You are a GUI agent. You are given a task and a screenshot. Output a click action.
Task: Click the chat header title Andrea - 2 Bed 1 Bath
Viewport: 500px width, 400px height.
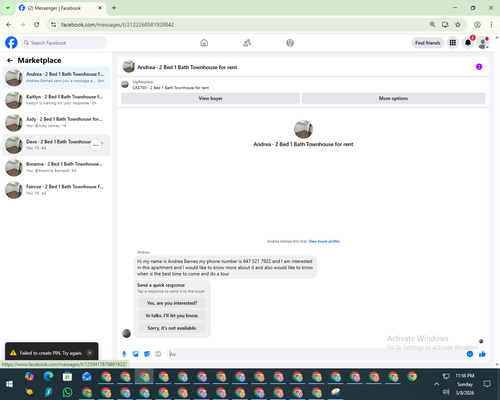click(x=187, y=67)
